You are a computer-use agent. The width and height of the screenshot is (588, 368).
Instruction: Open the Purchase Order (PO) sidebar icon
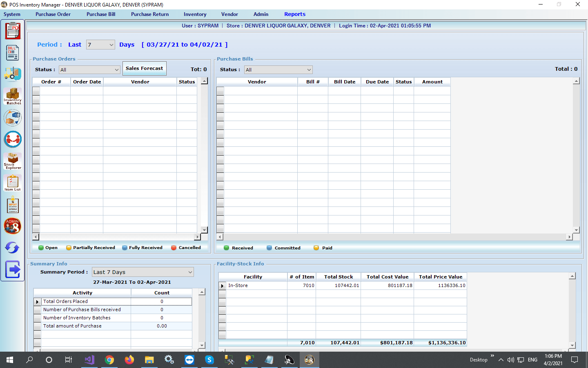pos(13,31)
